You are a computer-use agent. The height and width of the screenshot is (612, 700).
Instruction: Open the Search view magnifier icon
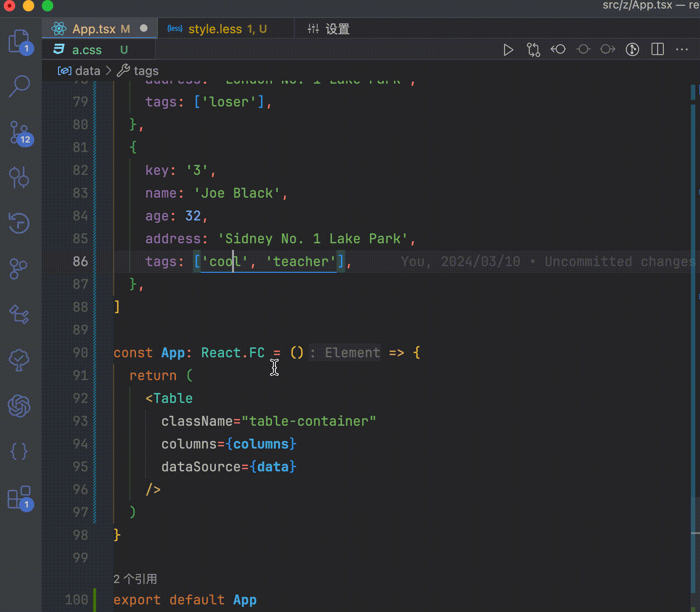19,86
